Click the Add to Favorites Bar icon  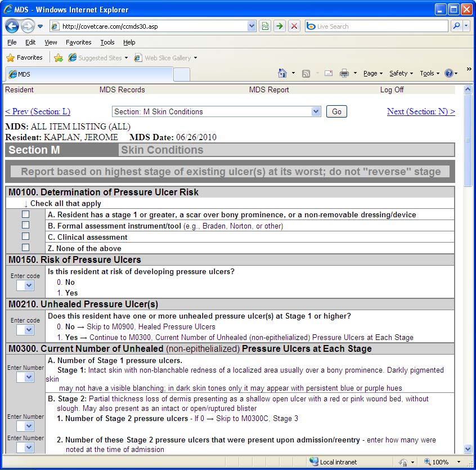click(59, 57)
